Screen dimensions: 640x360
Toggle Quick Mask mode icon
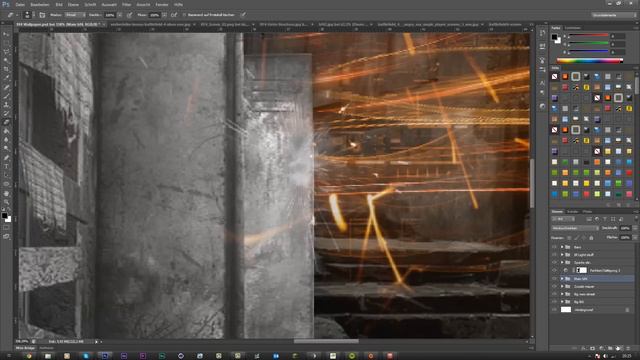(x=6, y=227)
